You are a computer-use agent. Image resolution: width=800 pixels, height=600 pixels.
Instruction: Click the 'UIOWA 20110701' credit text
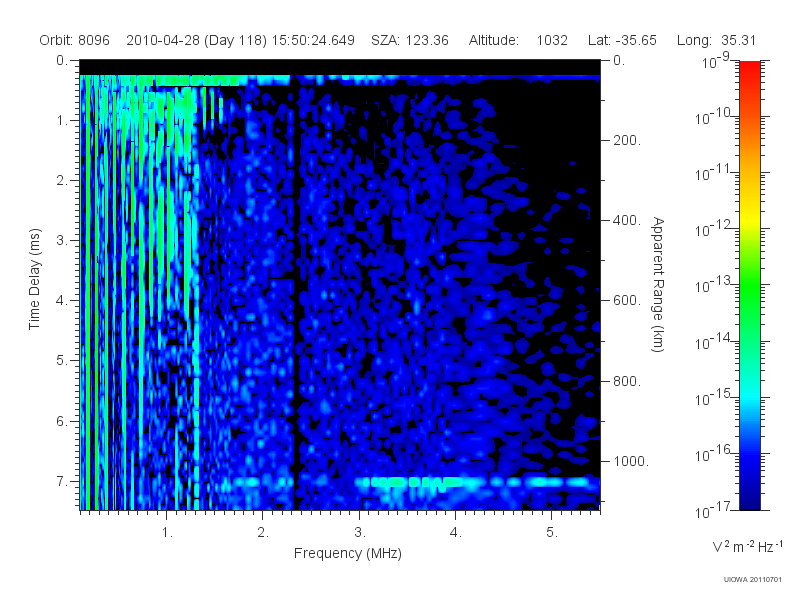click(753, 579)
